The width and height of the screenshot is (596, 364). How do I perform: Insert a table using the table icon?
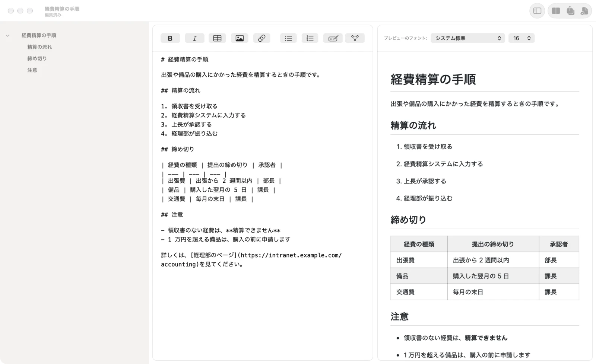pos(217,38)
